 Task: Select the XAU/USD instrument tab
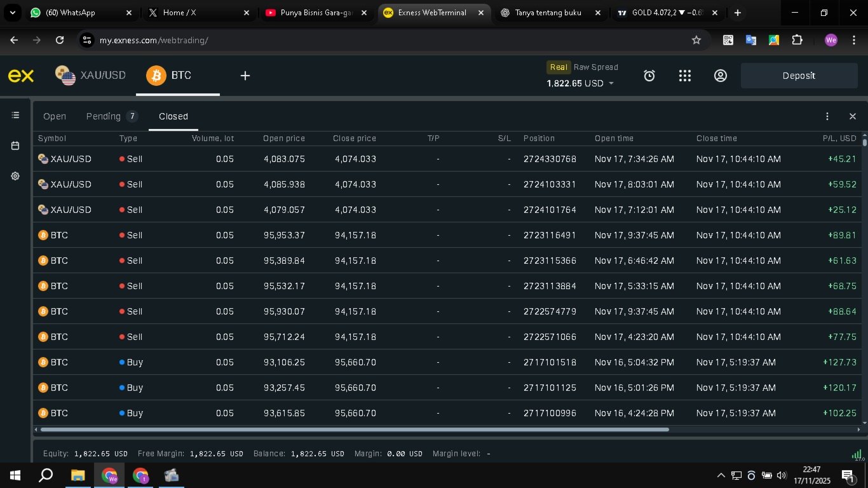click(x=90, y=76)
